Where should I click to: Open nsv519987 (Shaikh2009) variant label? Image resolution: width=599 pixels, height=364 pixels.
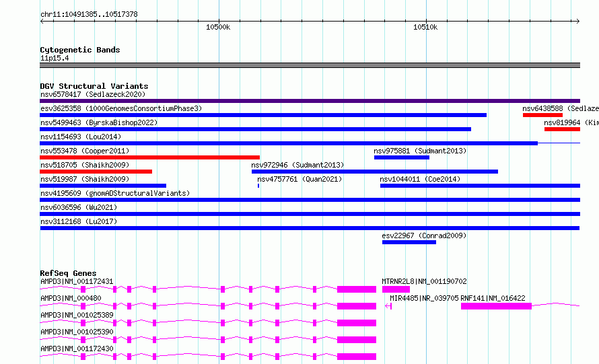click(85, 179)
